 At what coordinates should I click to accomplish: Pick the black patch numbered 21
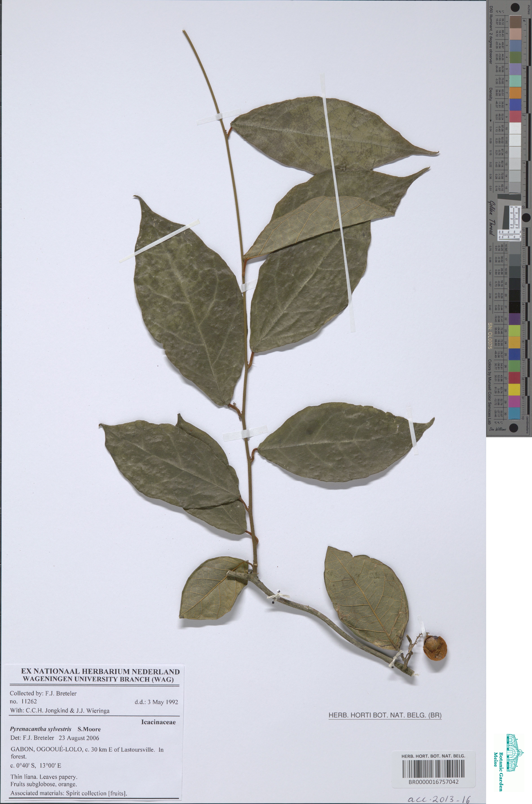tap(515, 307)
